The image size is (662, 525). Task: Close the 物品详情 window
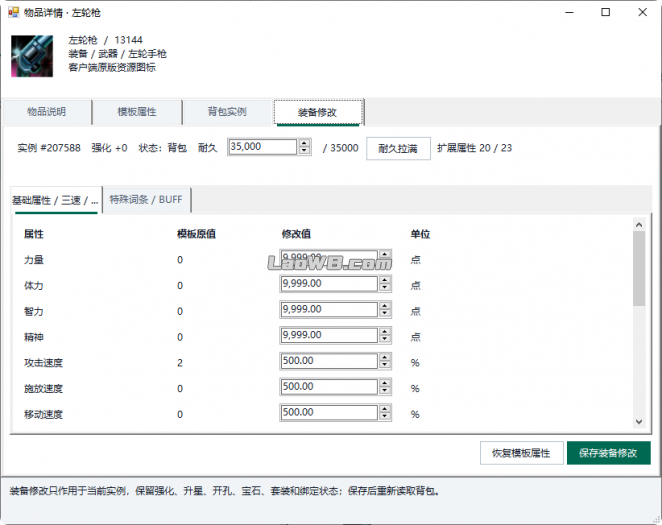[643, 12]
